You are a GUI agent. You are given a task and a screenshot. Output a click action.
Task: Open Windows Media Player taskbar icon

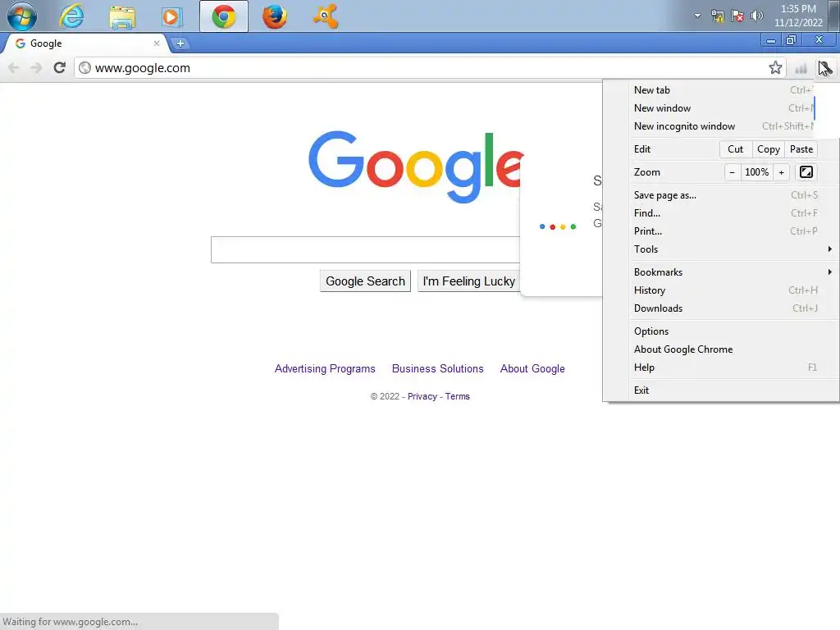pos(172,16)
